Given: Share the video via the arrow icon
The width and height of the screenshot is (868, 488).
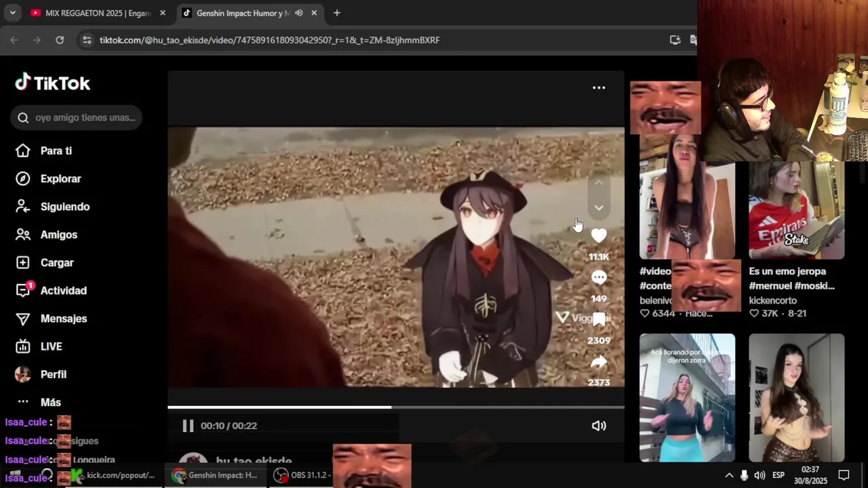Looking at the screenshot, I should (x=599, y=362).
